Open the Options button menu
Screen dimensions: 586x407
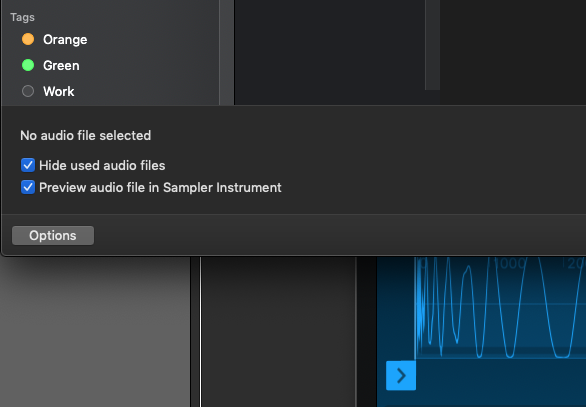(53, 235)
